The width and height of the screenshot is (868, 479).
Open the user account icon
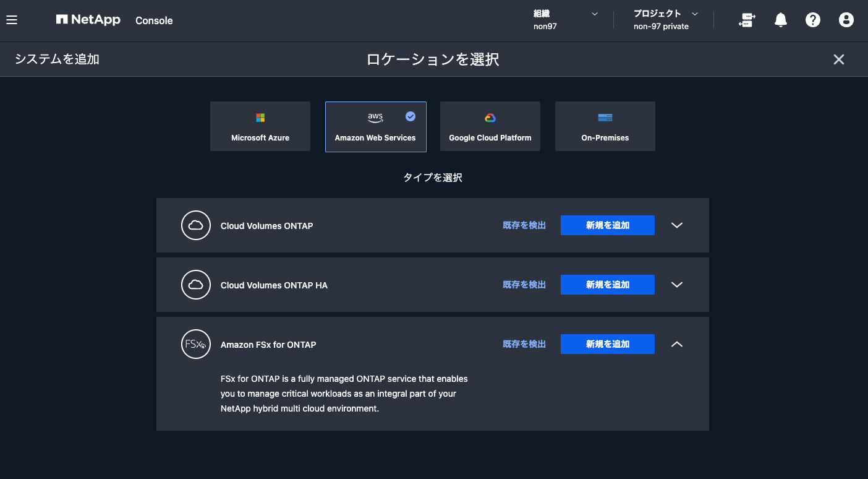846,20
